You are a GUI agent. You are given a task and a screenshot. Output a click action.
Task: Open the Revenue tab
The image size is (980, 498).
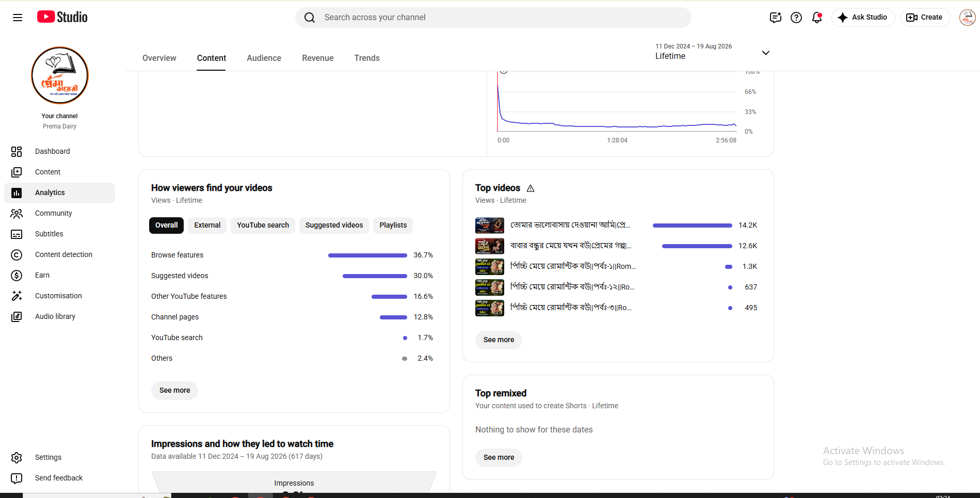click(x=318, y=58)
